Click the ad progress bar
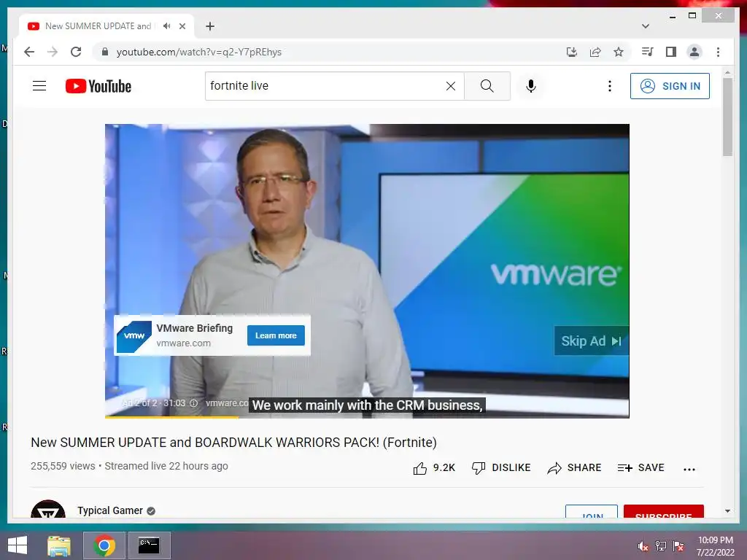 pos(367,416)
